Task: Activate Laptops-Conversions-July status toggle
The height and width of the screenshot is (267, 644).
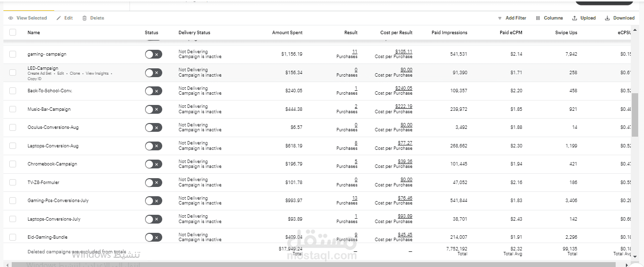Action: point(153,219)
